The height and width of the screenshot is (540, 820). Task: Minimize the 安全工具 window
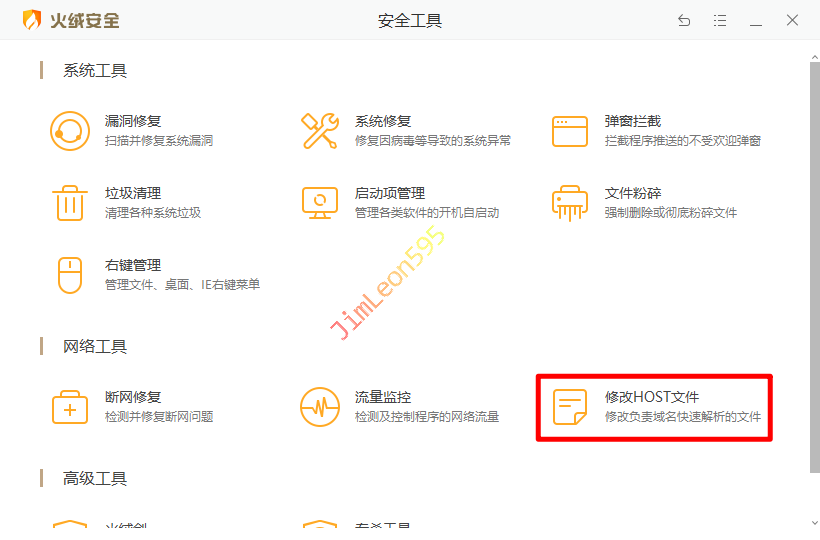click(x=756, y=20)
